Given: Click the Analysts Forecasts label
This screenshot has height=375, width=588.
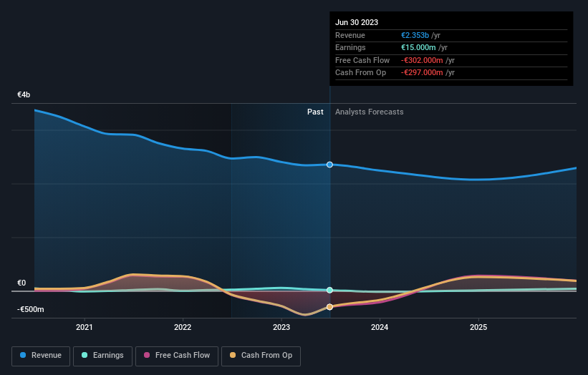Looking at the screenshot, I should (370, 112).
